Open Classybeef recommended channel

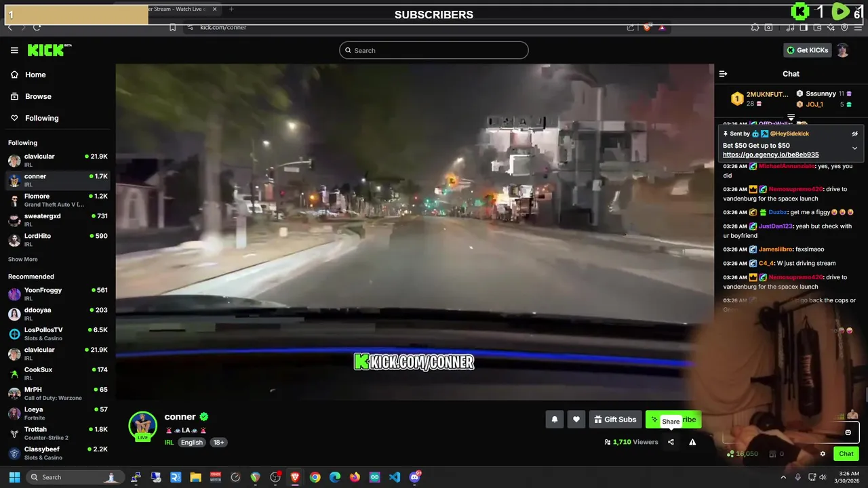pyautogui.click(x=58, y=453)
